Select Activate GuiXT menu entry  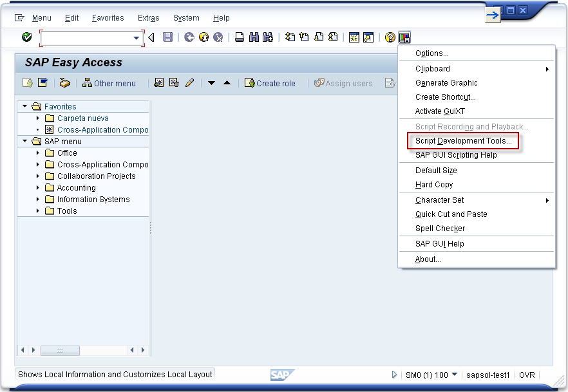(x=477, y=111)
